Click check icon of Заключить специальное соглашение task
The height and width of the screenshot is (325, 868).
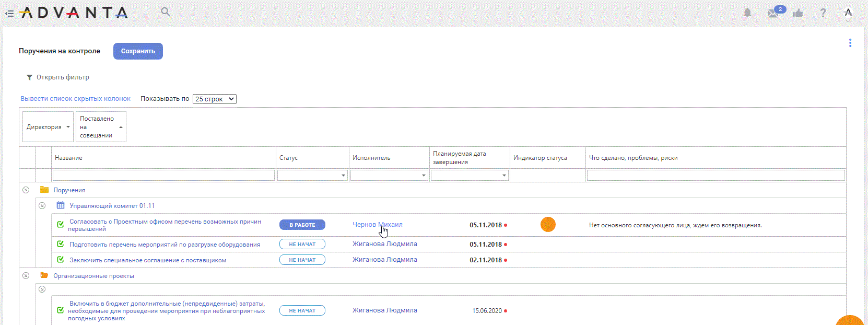61,260
